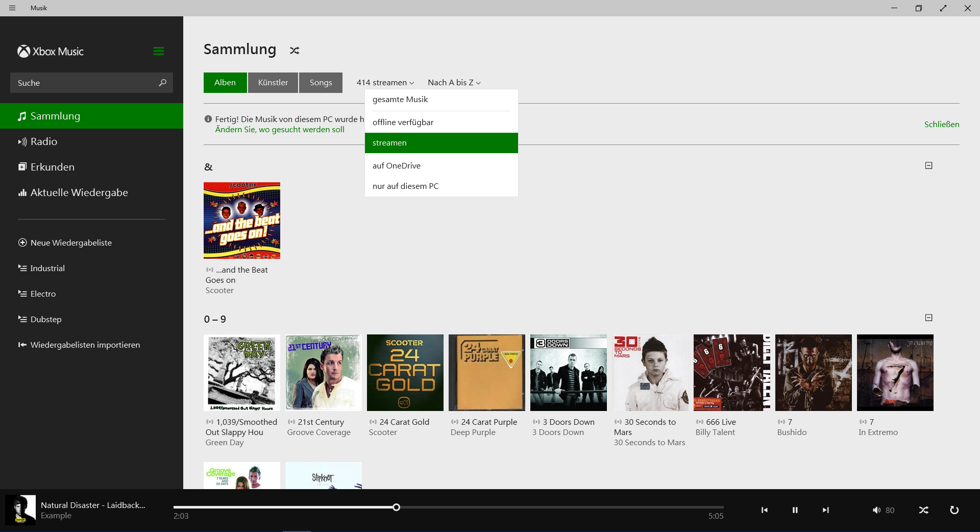
Task: Click the playback progress slider handle
Action: click(x=396, y=507)
